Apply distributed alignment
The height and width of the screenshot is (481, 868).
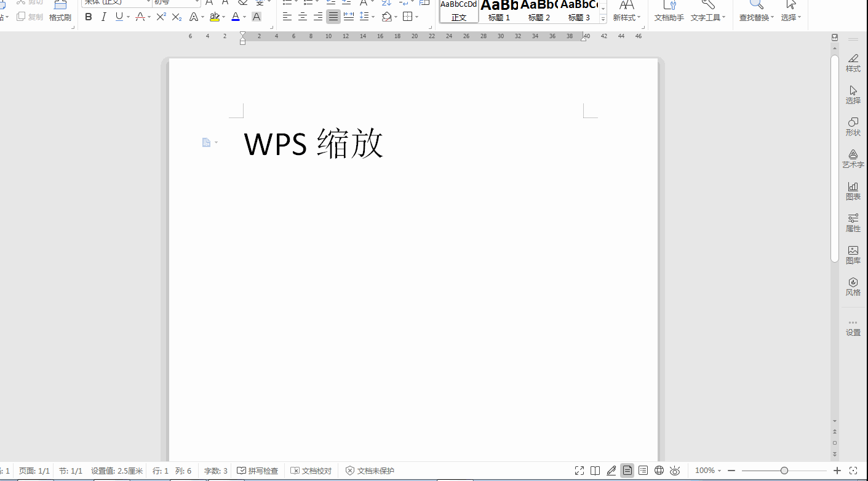[349, 17]
